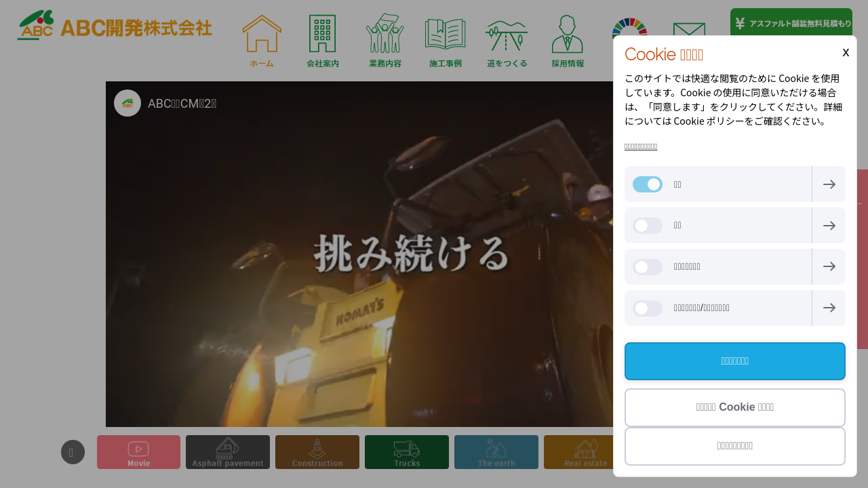Viewport: 868px width, 488px height.
Task: Select the Asphalt pavement tab
Action: coord(228,452)
